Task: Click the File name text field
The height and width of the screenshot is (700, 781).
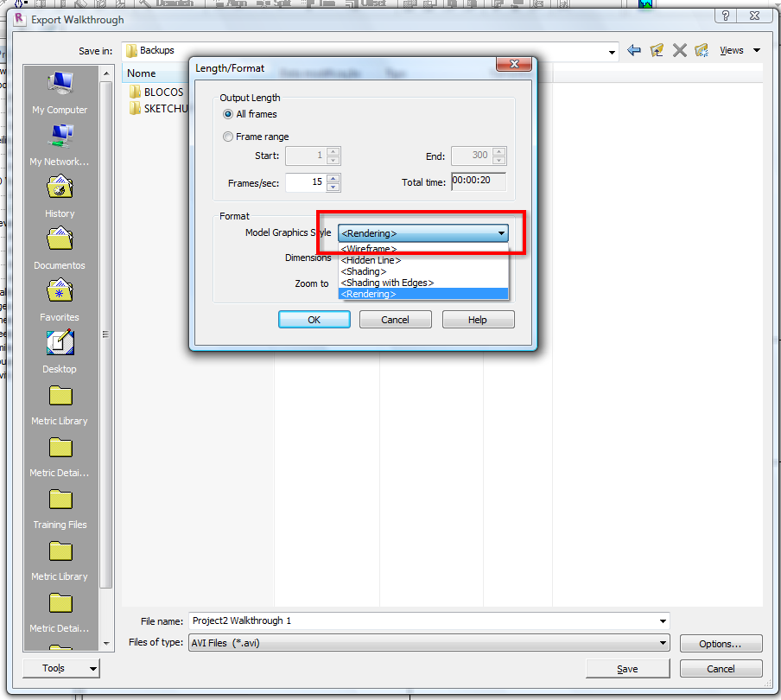Action: tap(423, 620)
